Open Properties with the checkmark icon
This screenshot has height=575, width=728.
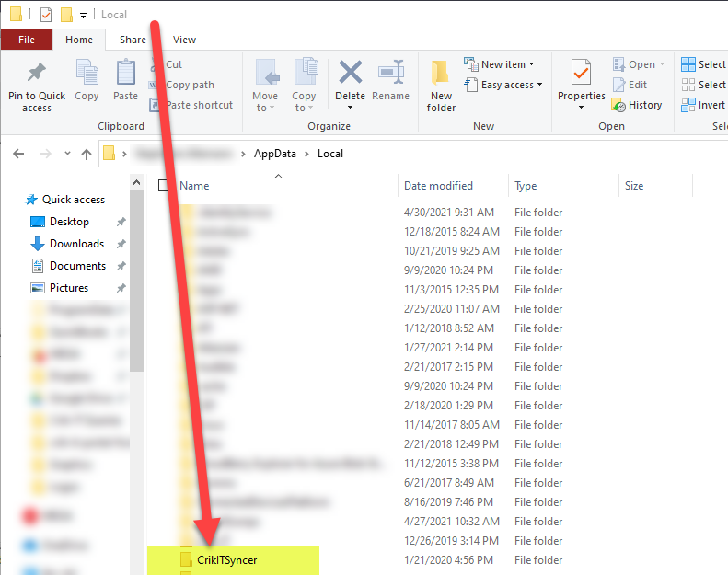tap(581, 74)
